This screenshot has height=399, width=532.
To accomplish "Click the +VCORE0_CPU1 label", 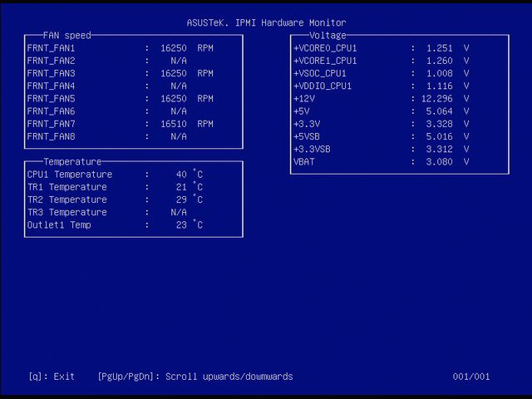I will tap(325, 48).
